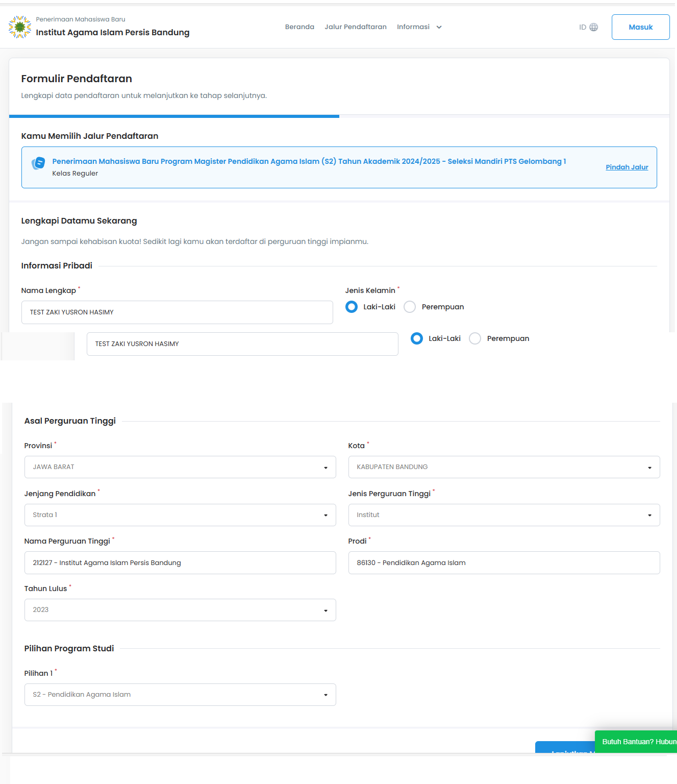
Task: Click the Nama Perguruan Tinggi field
Action: pyautogui.click(x=180, y=562)
